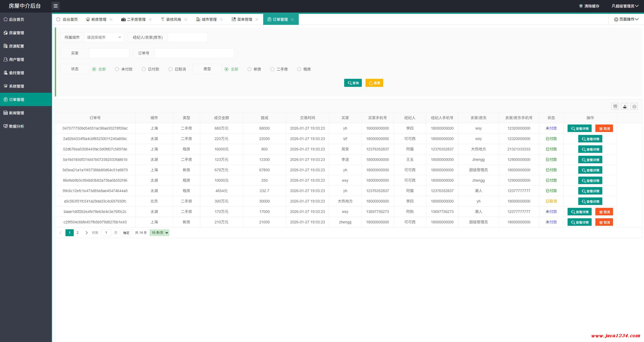The height and width of the screenshot is (342, 644).
Task: Click the column filter grid icon
Action: (615, 106)
